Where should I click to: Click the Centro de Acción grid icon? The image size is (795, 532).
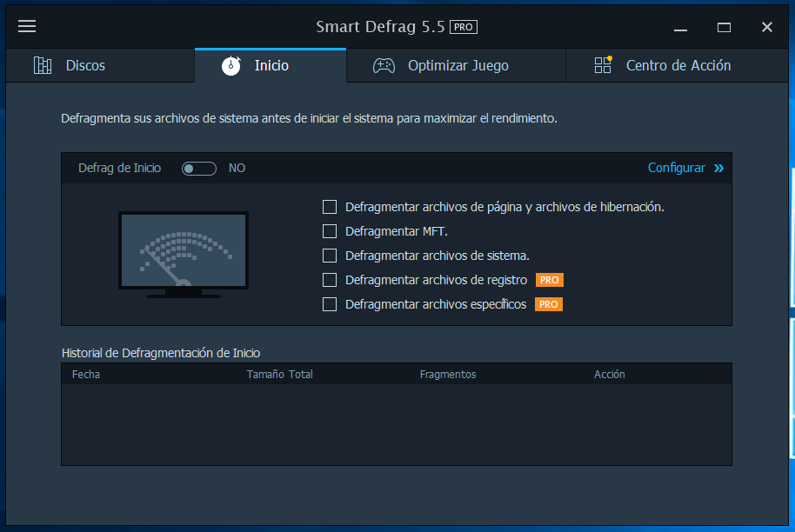click(x=603, y=65)
